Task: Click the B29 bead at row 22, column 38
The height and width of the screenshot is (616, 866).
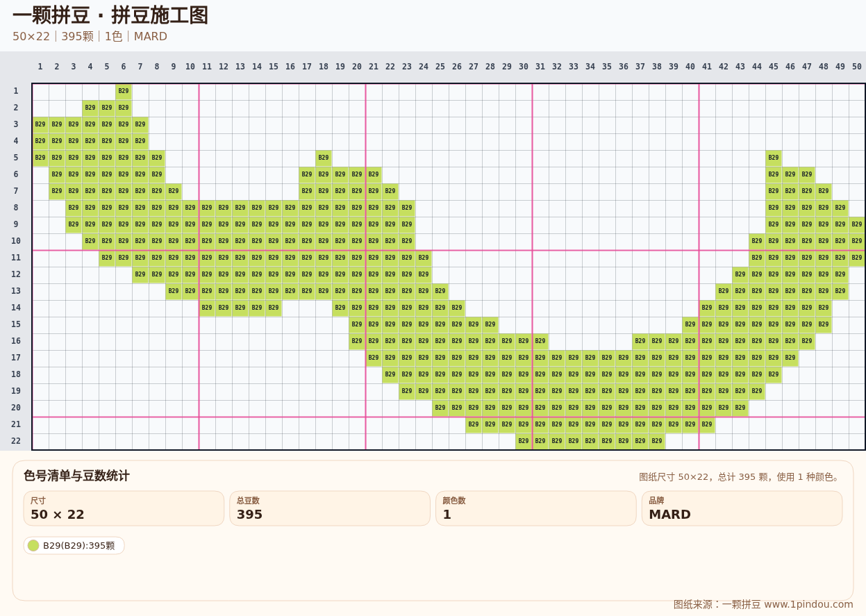Action: tap(657, 442)
